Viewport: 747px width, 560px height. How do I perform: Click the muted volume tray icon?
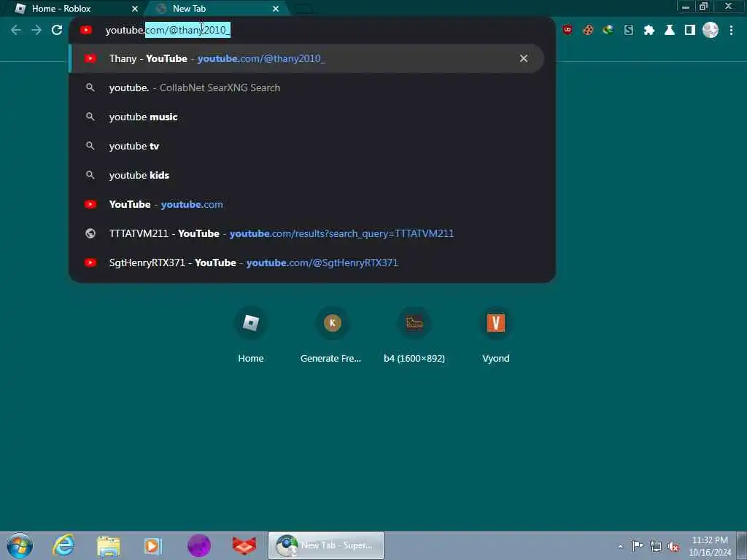point(673,547)
